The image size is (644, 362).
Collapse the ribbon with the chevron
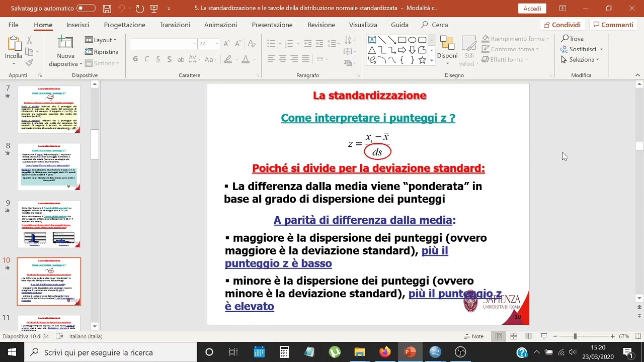tap(638, 75)
